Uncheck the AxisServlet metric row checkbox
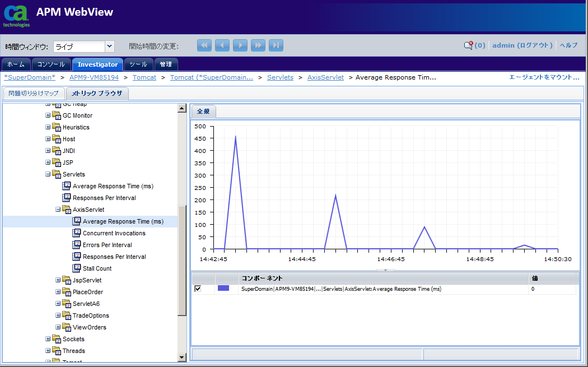Viewport: 588px width, 367px height. pos(198,289)
